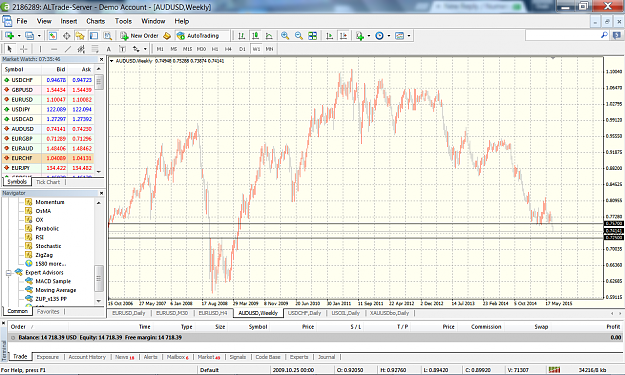Expand the Templates dropdown arrow
Image resolution: width=625 pixels, height=375 pixels.
(x=409, y=36)
